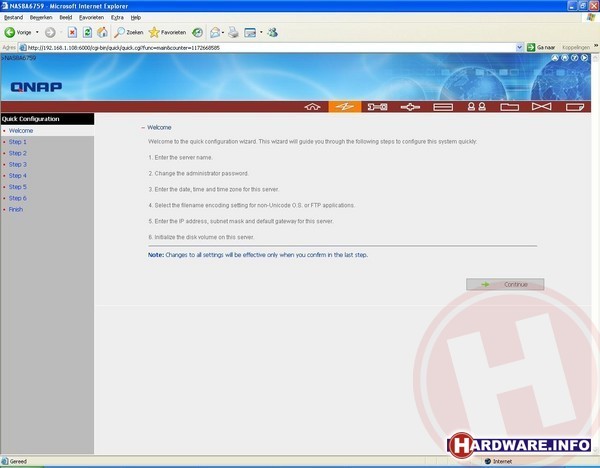Image resolution: width=600 pixels, height=468 pixels.
Task: Go back with the Vorige button
Action: pyautogui.click(x=18, y=33)
